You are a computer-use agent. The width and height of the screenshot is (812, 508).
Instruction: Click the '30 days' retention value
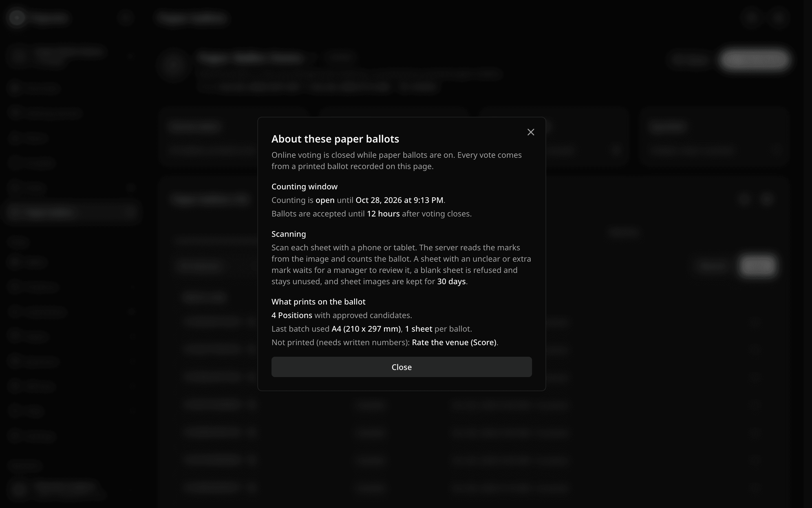pos(451,282)
